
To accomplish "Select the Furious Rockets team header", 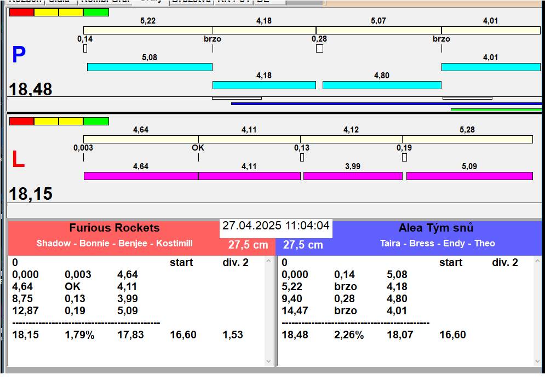I will (114, 228).
